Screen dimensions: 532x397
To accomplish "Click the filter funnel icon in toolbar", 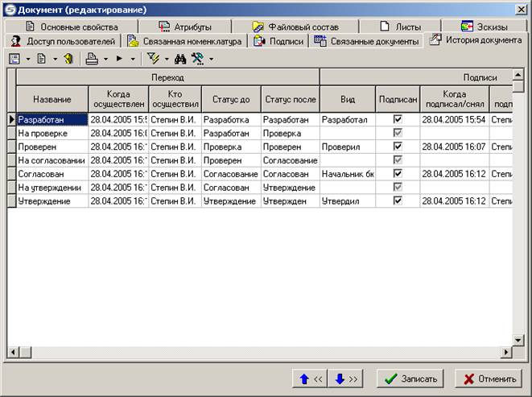I will coord(154,59).
